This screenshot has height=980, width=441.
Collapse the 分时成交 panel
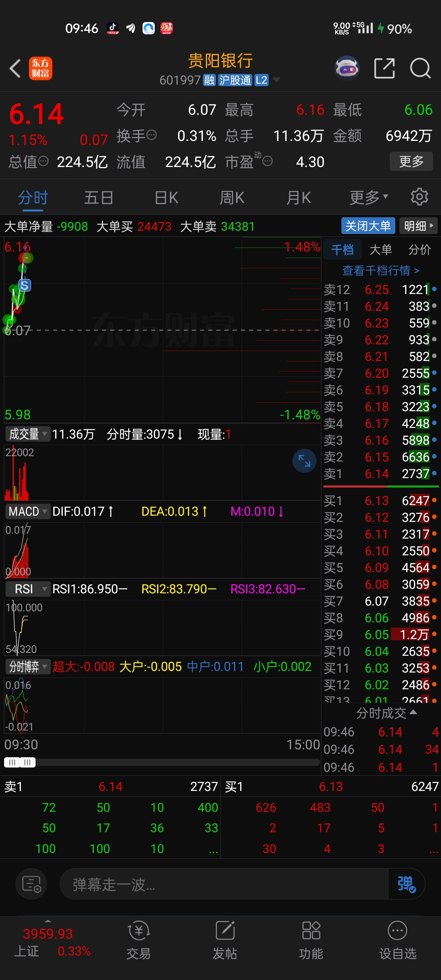point(386,713)
